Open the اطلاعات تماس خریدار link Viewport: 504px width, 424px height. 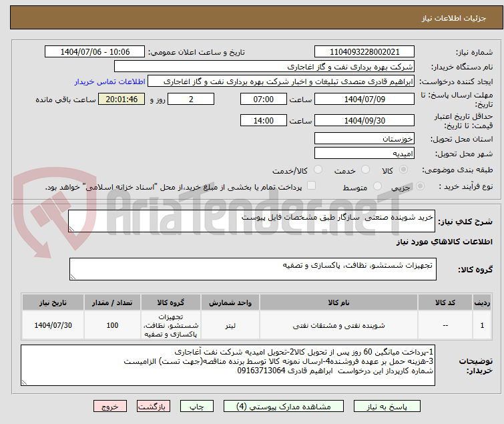(110, 81)
